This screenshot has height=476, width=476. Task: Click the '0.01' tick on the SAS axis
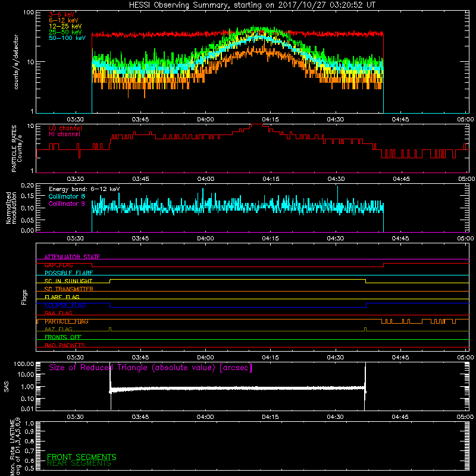27,409
